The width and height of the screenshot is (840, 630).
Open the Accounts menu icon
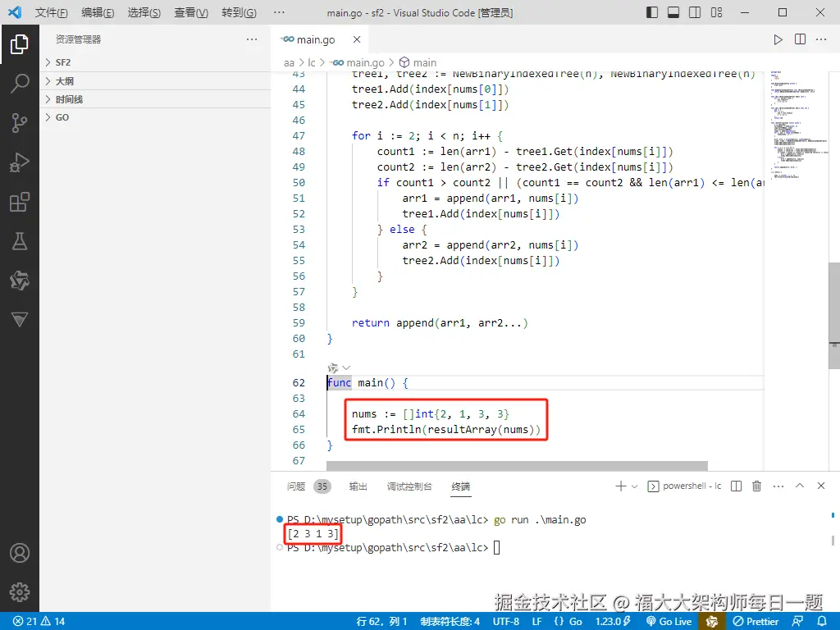(20, 553)
